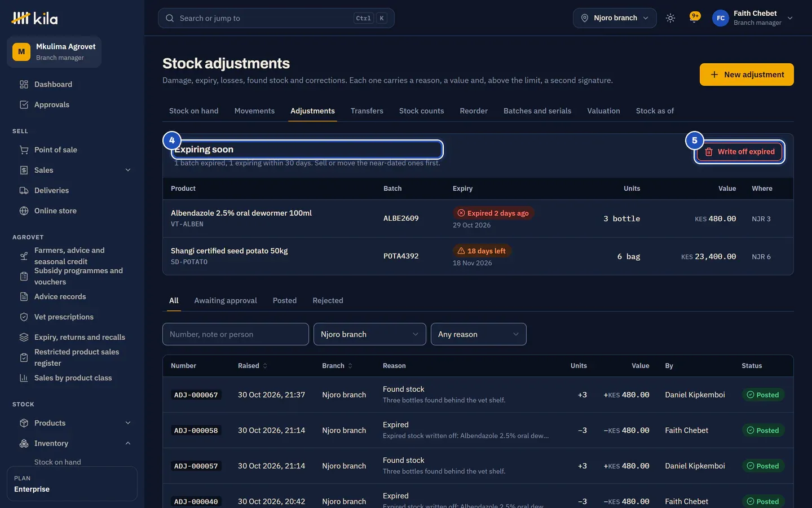Open the notifications bell with 9+ badge

pyautogui.click(x=695, y=18)
